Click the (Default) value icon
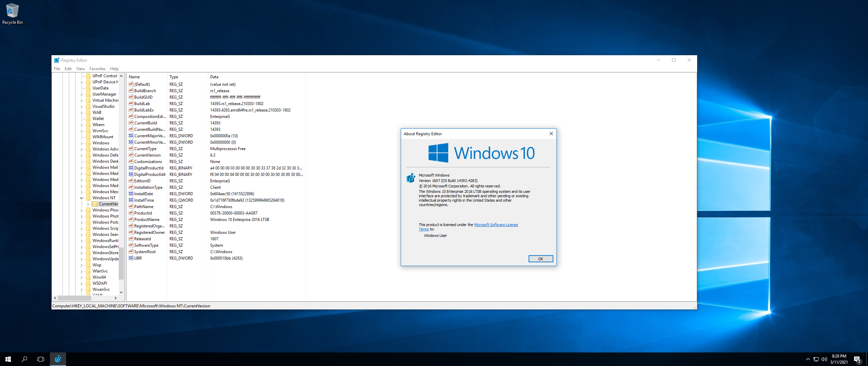 coord(131,84)
